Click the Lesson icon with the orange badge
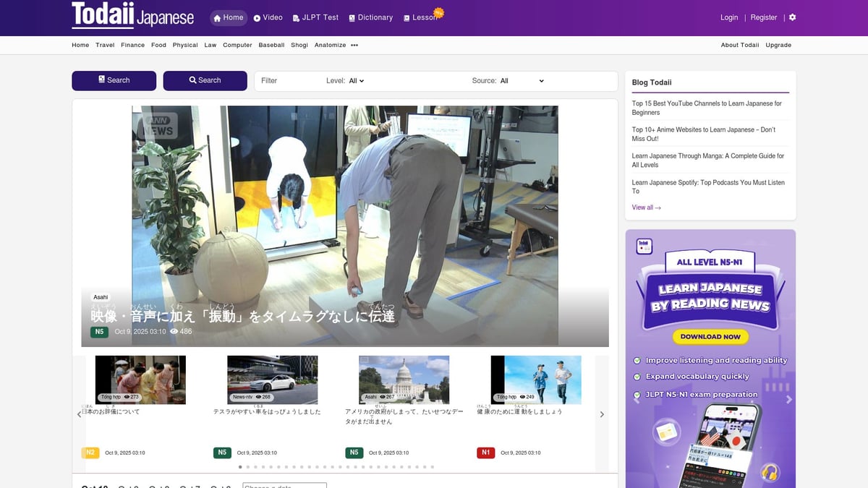 tap(407, 17)
